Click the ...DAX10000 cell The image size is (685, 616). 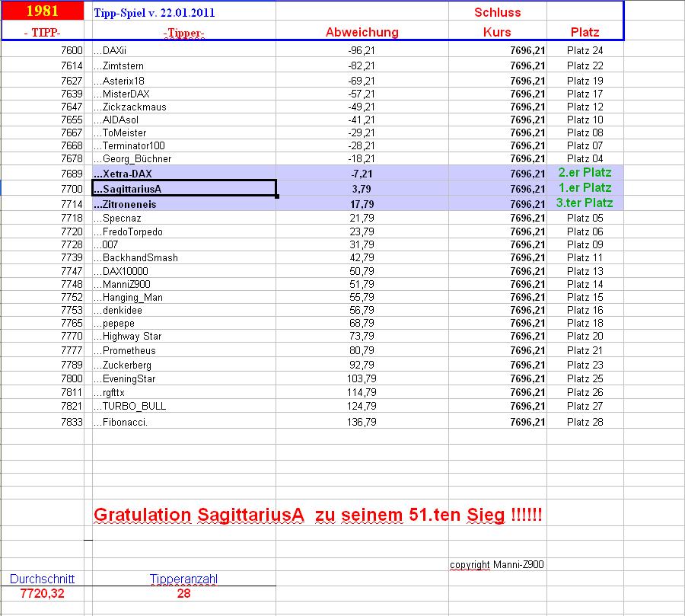click(184, 271)
